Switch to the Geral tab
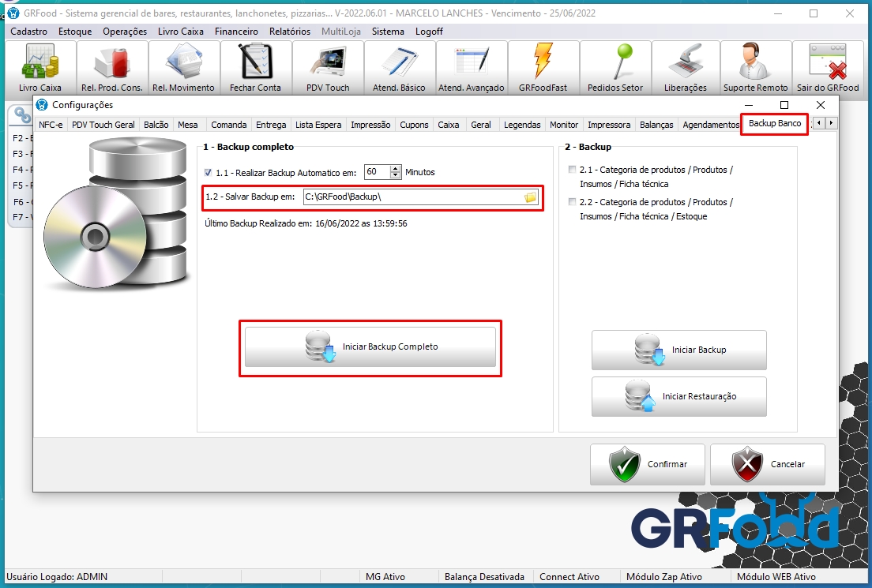Viewport: 872px width, 588px height. [481, 125]
